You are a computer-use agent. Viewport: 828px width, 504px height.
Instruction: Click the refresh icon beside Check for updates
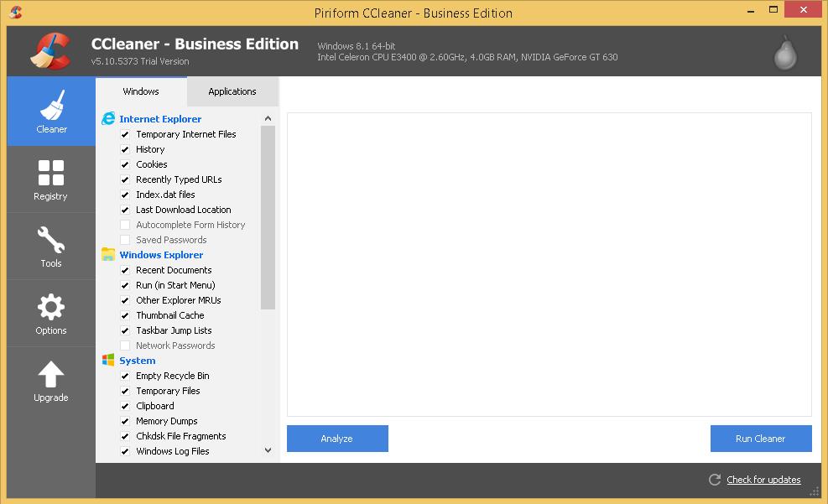point(715,479)
